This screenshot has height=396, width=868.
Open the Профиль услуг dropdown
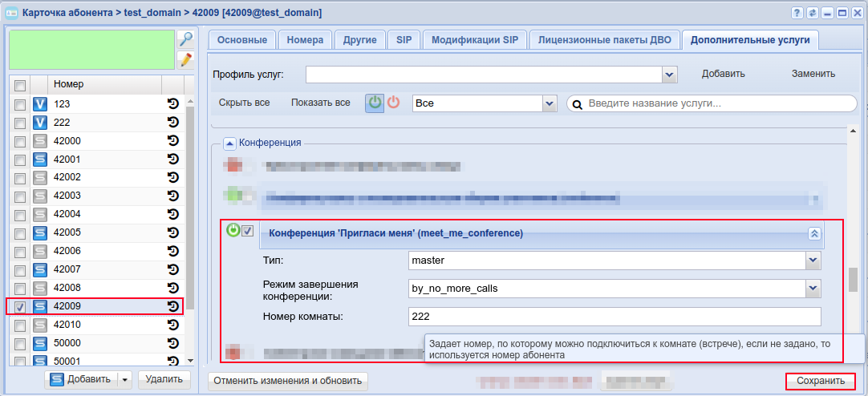(x=670, y=74)
